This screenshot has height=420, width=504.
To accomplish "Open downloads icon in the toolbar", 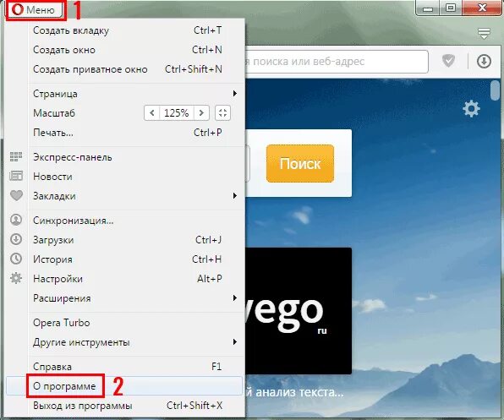I will [484, 62].
